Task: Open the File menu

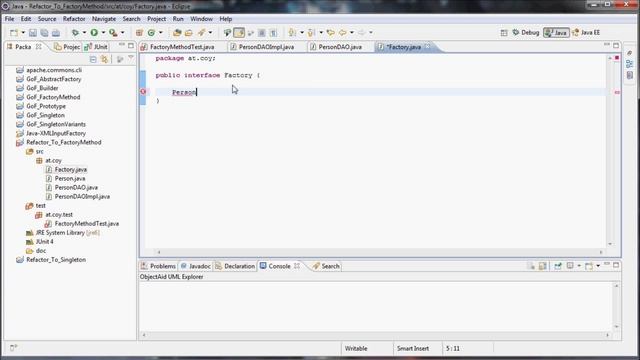Action: click(9, 19)
